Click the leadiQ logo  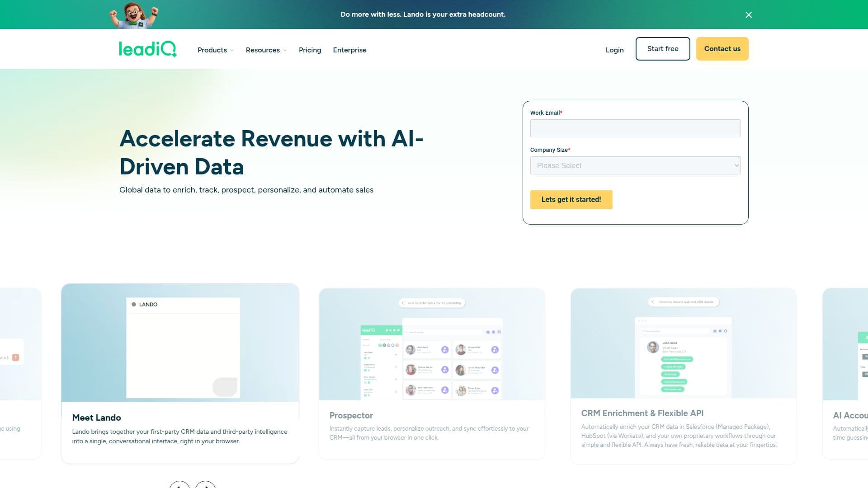point(147,49)
